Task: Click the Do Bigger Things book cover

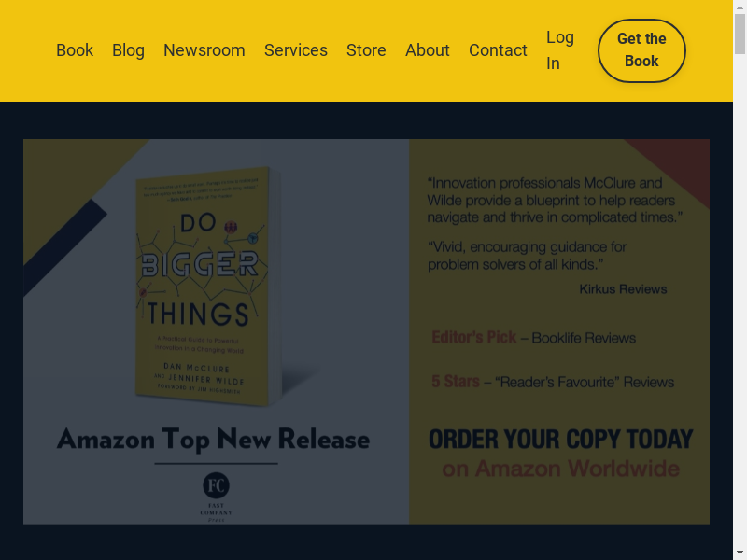Action: pyautogui.click(x=205, y=287)
